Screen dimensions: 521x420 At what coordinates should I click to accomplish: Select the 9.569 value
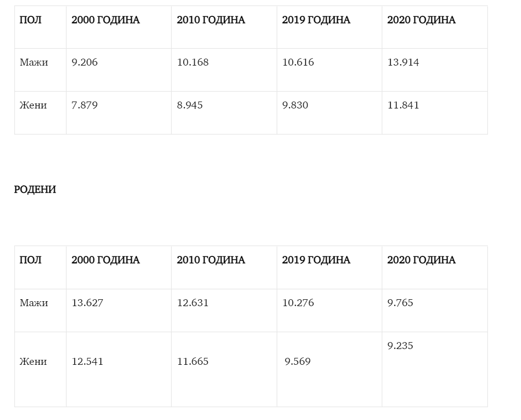[298, 362]
